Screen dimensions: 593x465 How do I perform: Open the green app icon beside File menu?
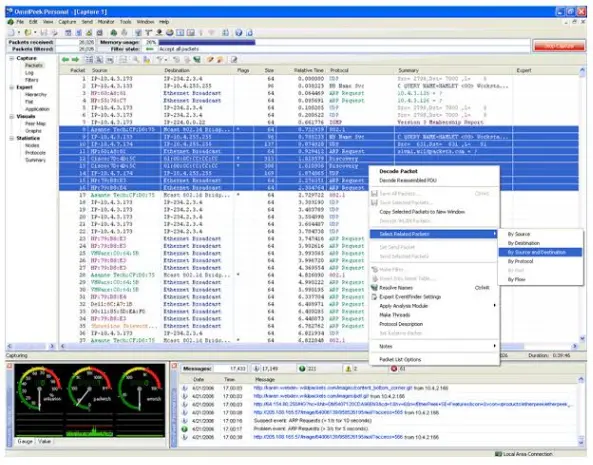pyautogui.click(x=11, y=22)
